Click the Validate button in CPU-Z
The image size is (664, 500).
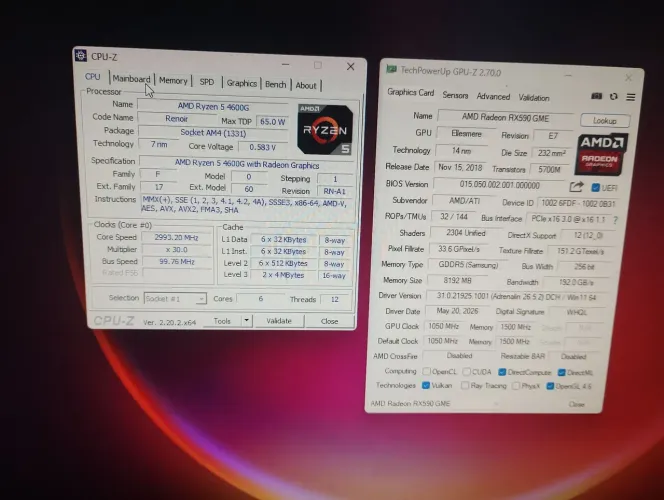coord(279,321)
